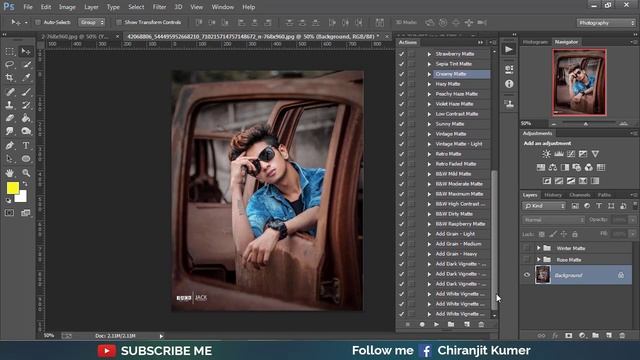The image size is (640, 360).
Task: Select the Quick Selection tool
Action: (x=26, y=64)
